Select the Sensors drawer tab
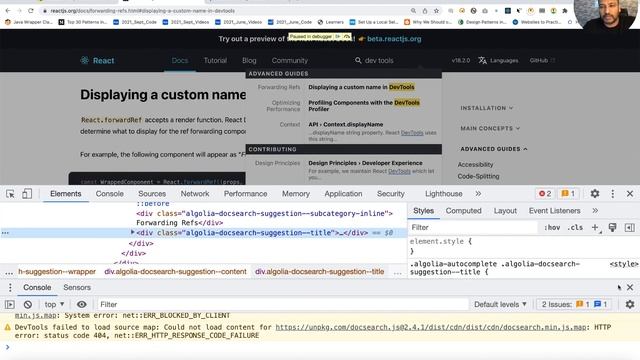Screen dimensions: 640x360 tap(77, 287)
